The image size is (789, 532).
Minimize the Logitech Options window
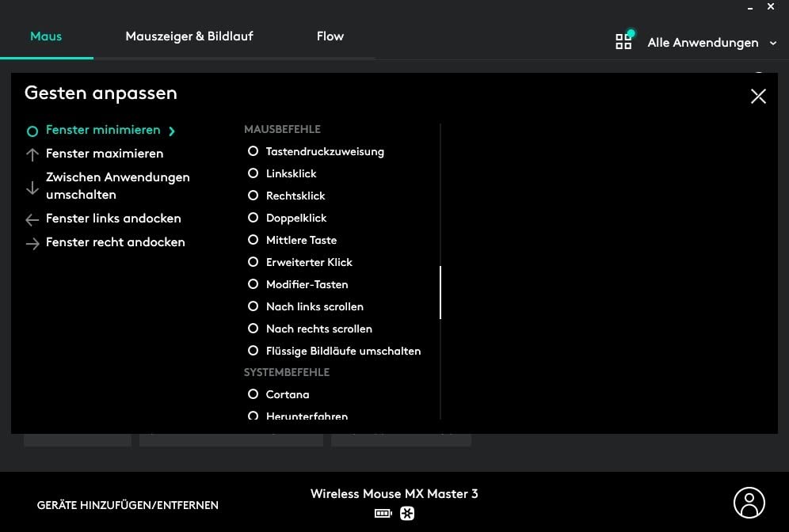point(750,8)
